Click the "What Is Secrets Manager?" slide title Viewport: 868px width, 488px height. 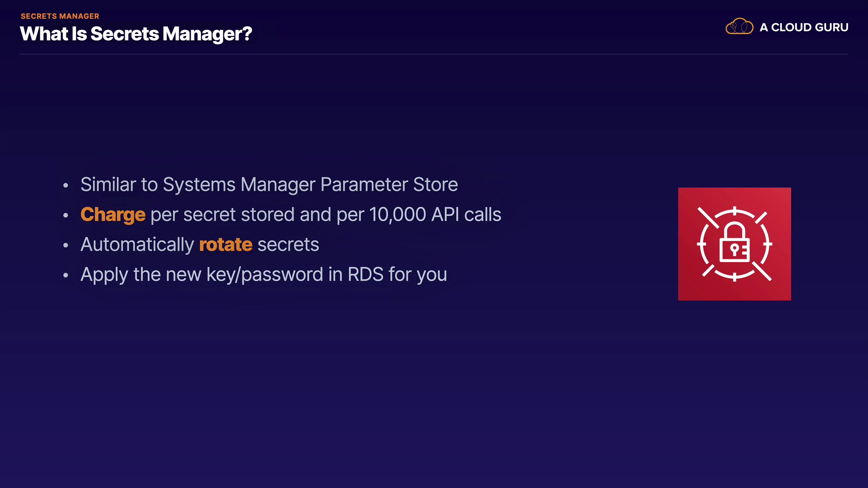[136, 34]
